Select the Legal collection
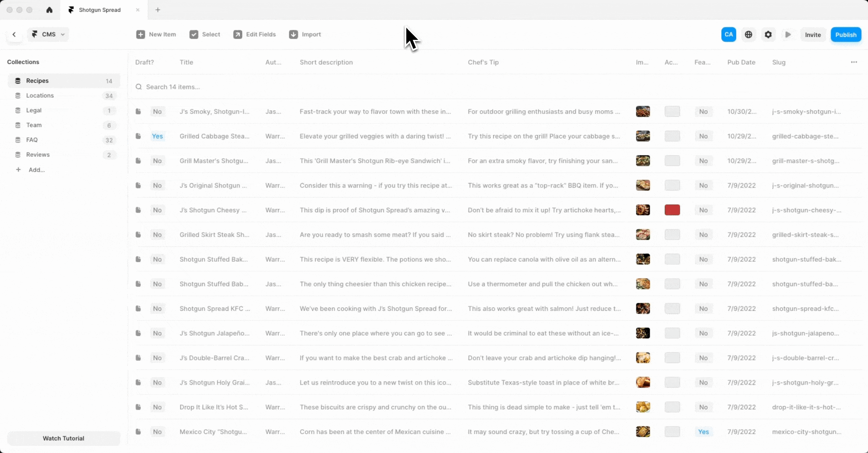This screenshot has width=868, height=453. point(64,110)
